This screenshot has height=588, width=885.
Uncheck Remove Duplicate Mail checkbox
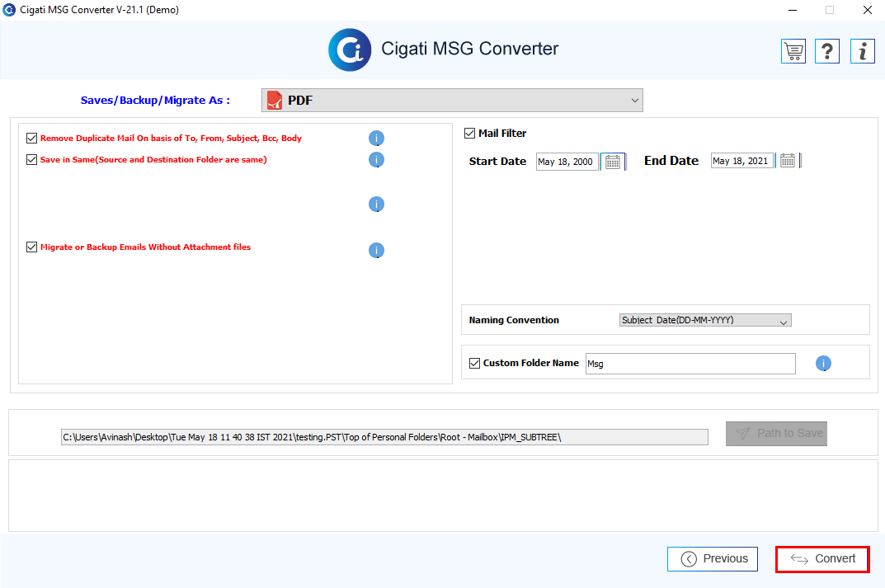31,139
